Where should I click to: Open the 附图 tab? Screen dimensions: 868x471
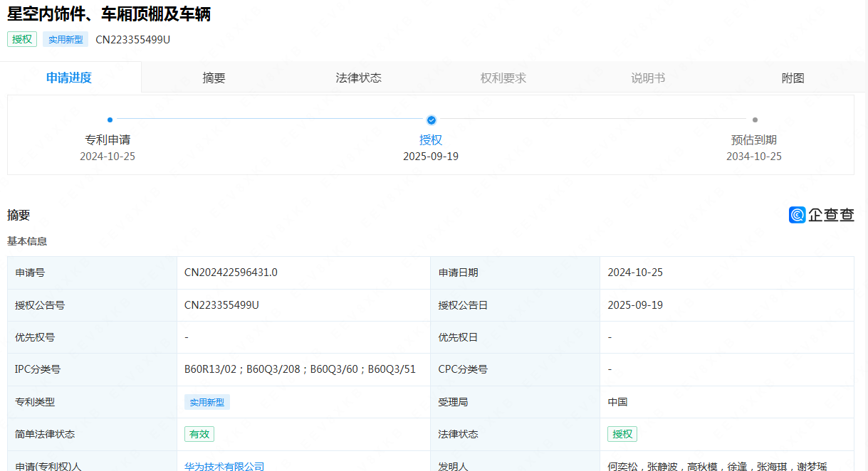(793, 78)
